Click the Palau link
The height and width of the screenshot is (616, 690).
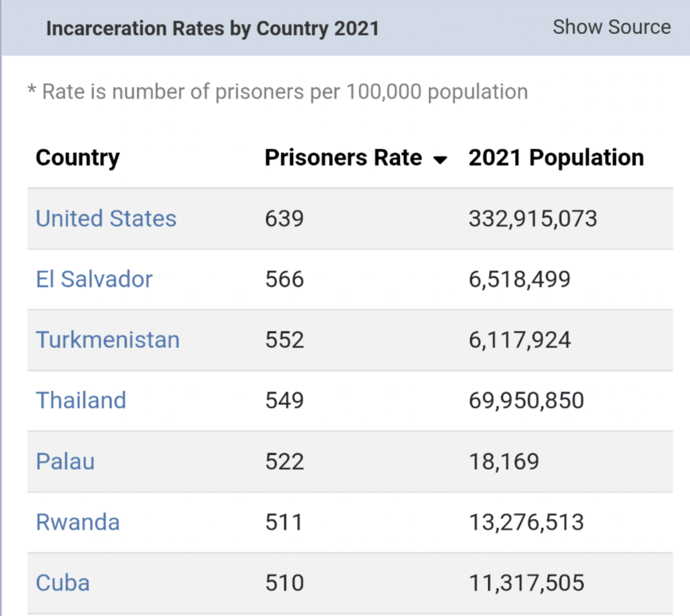coord(65,461)
